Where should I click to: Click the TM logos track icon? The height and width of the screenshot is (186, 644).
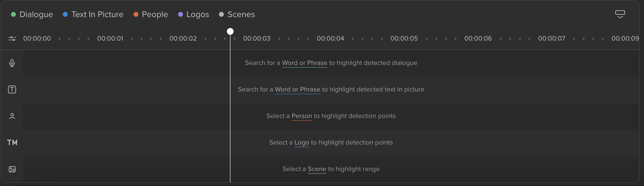(x=12, y=142)
